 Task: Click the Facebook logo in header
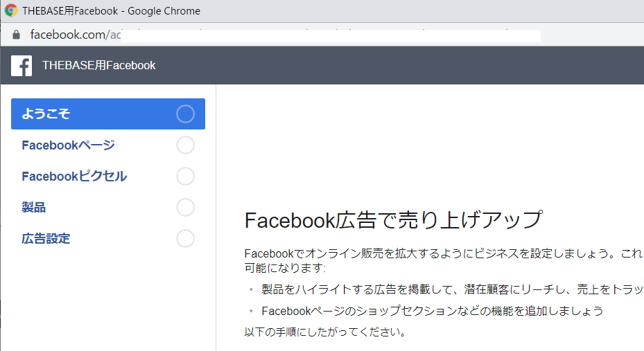pos(21,66)
